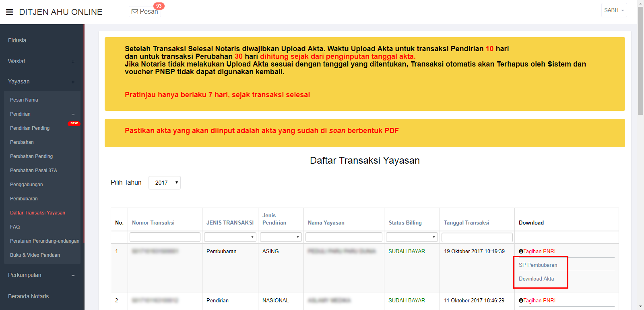Click Download Akta link
Image resolution: width=644 pixels, height=310 pixels.
pos(536,279)
